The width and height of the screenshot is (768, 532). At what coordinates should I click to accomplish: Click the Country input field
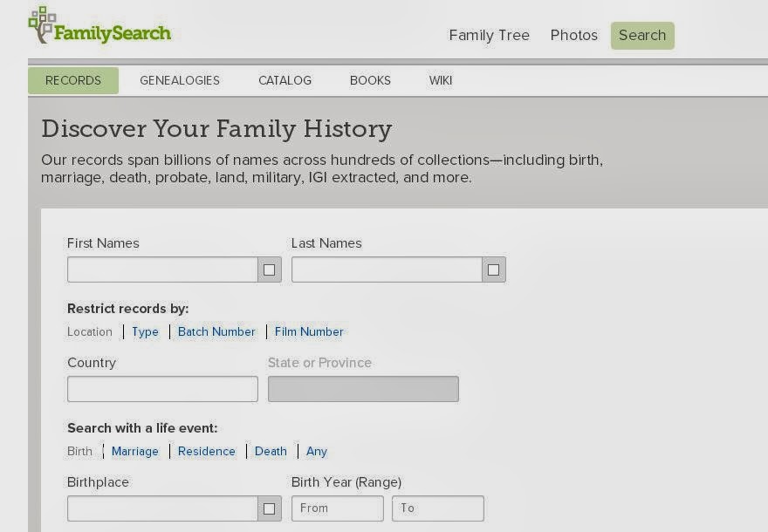[x=162, y=389]
